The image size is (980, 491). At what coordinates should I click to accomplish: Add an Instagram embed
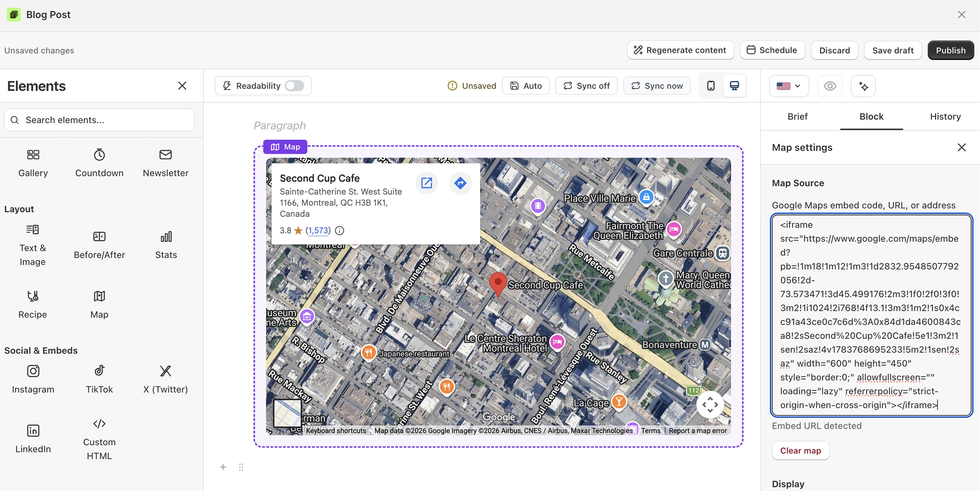click(33, 379)
